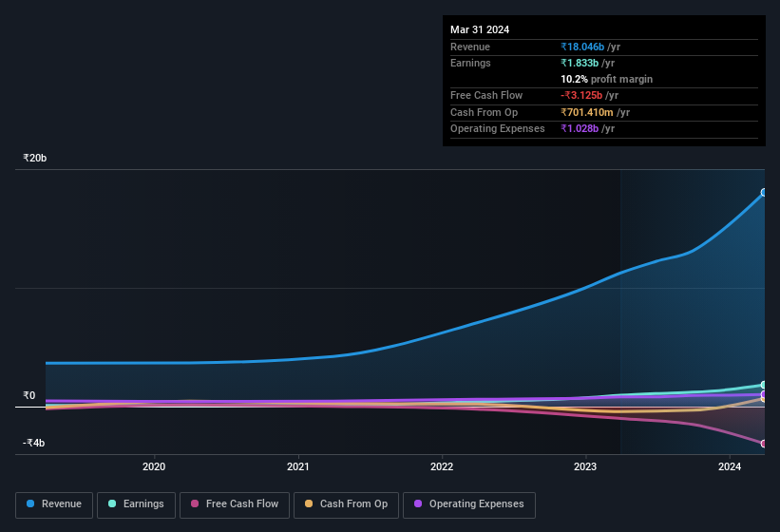780x532 pixels.
Task: Click the Earnings endpoint marker on the chart
Action: coord(764,385)
